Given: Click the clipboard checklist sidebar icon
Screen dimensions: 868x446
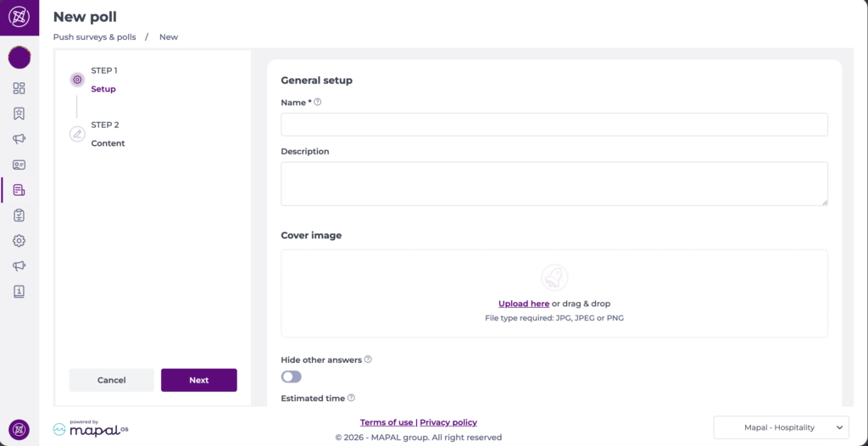Looking at the screenshot, I should tap(19, 215).
